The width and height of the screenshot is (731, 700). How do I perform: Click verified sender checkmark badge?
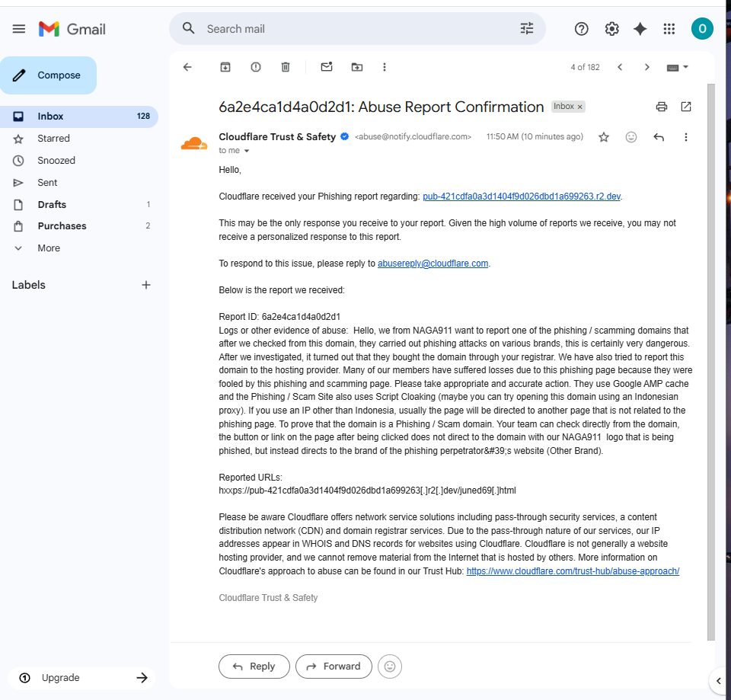(x=344, y=136)
